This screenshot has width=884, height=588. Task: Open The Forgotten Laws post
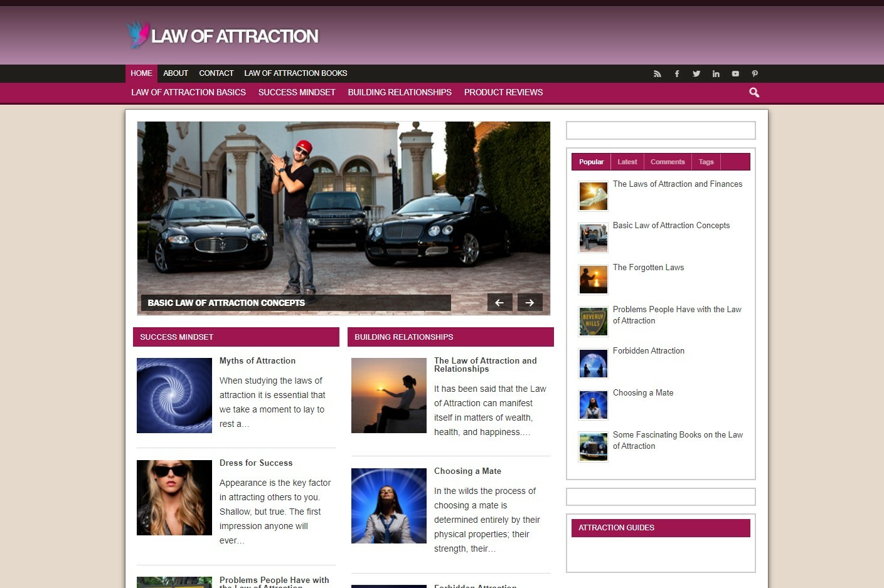click(648, 268)
